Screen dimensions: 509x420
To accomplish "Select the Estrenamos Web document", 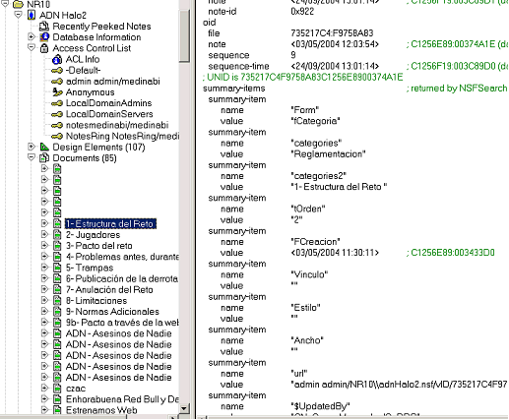I will (101, 410).
